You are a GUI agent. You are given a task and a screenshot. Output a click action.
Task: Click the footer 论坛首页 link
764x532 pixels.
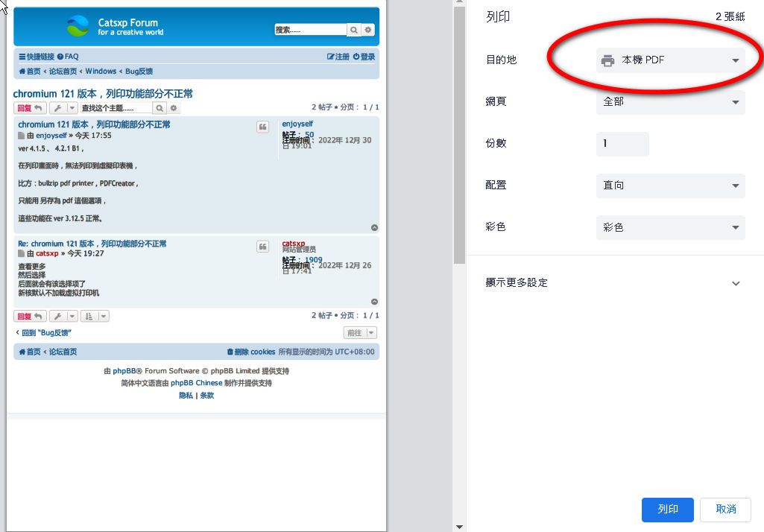click(x=63, y=352)
